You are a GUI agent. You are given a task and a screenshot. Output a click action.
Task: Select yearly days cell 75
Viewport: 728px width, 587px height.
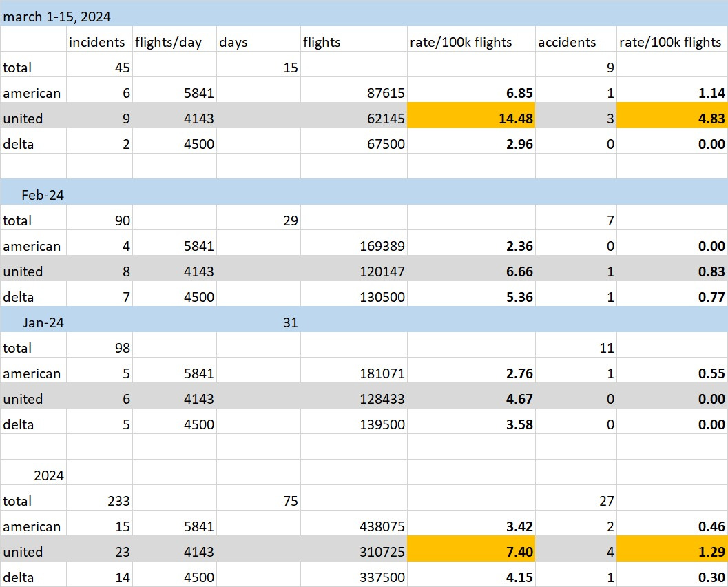coord(258,498)
